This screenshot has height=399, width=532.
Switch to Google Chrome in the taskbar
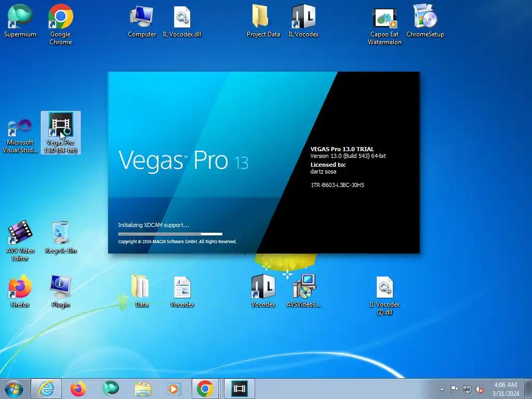coord(205,389)
